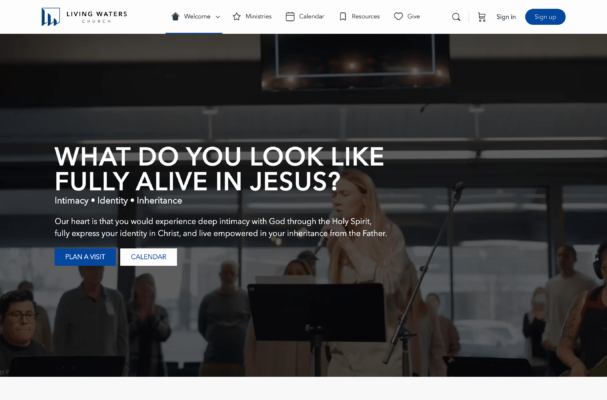Click the heart icon beside Give

click(398, 16)
